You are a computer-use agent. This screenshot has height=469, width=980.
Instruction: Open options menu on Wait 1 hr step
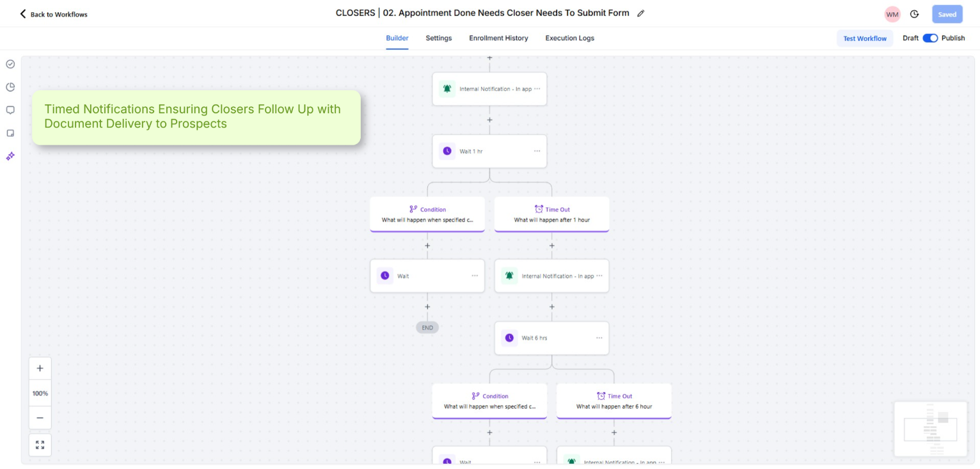537,152
